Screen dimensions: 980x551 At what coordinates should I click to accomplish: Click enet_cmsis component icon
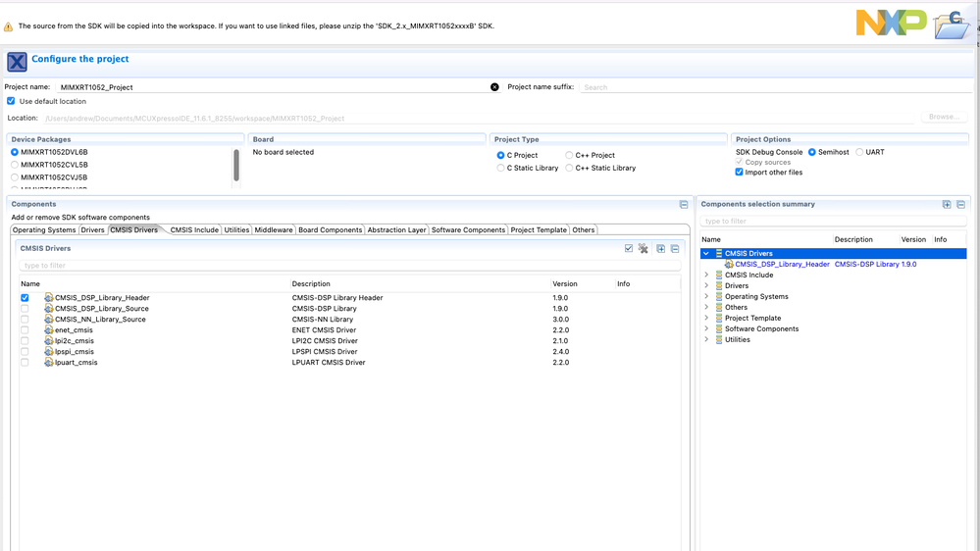pyautogui.click(x=49, y=329)
